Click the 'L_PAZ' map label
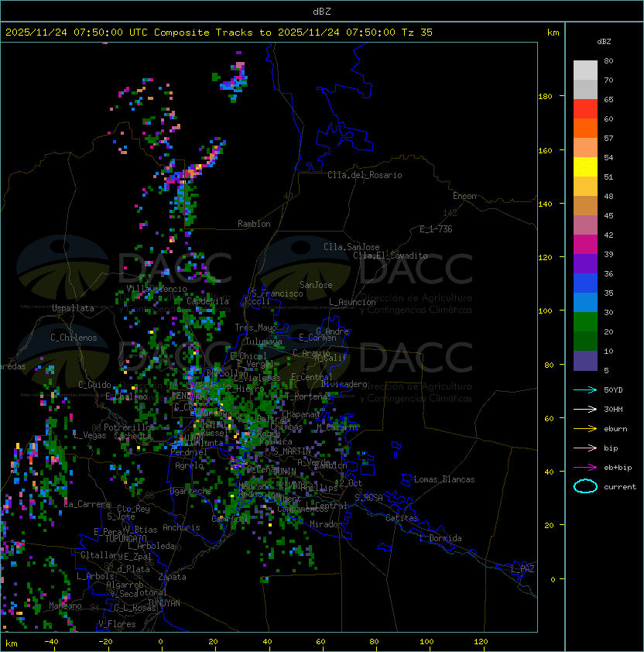Viewport: 644px width, 652px height. (x=522, y=569)
